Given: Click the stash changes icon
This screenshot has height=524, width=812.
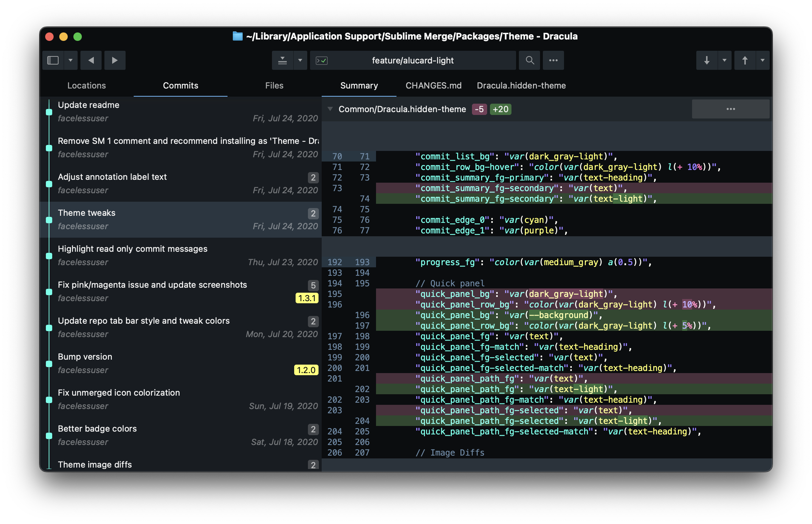Looking at the screenshot, I should click(x=282, y=60).
